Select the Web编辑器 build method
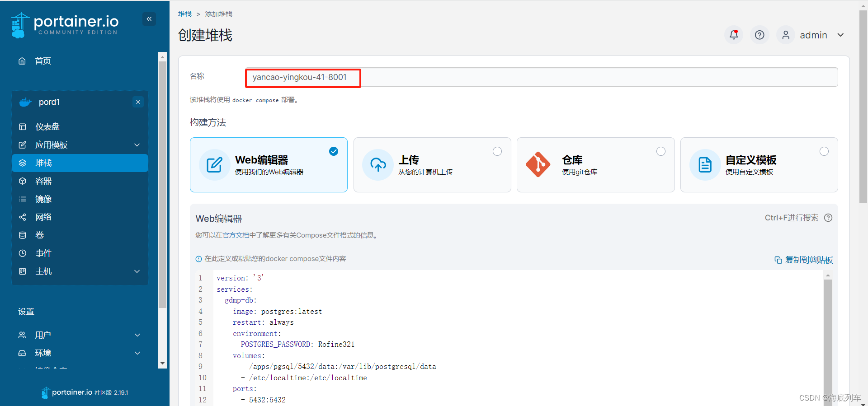The image size is (868, 406). pyautogui.click(x=269, y=165)
